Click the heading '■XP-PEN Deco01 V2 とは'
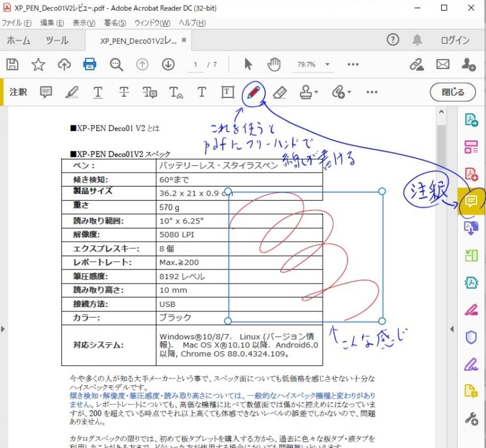 [x=115, y=128]
